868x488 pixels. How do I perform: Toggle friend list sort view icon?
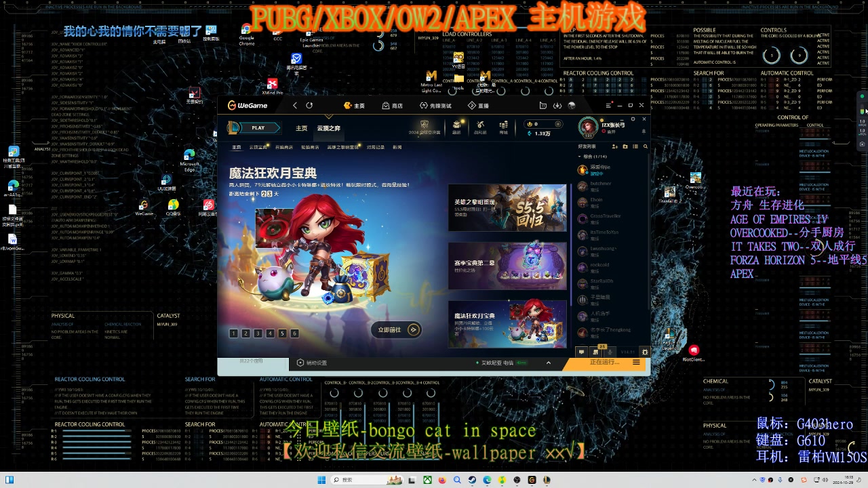635,146
